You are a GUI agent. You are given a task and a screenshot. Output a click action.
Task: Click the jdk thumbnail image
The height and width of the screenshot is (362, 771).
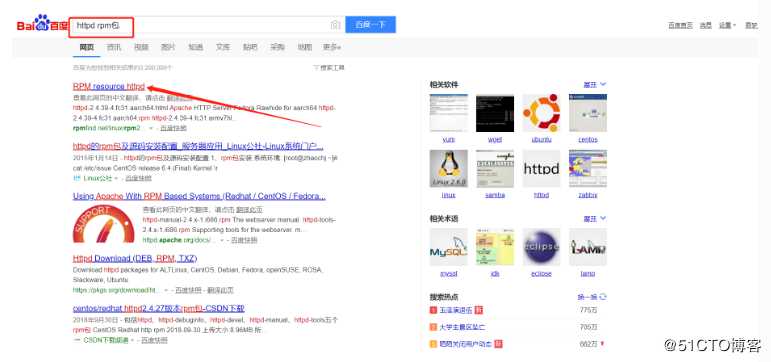coord(495,247)
